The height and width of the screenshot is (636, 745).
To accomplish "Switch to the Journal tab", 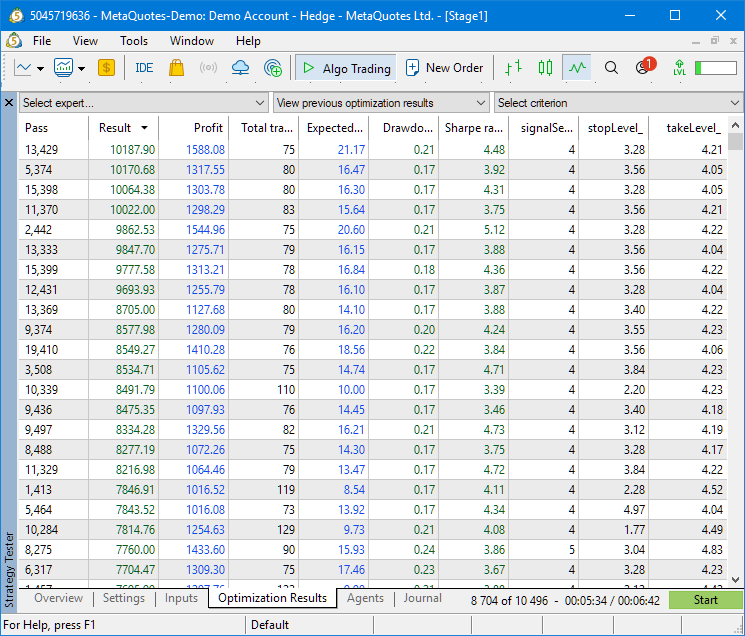I will [422, 598].
